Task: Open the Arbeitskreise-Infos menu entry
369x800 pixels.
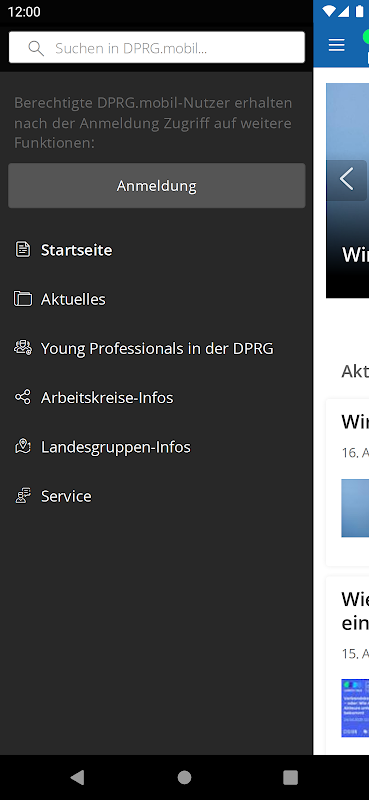Action: (x=107, y=397)
